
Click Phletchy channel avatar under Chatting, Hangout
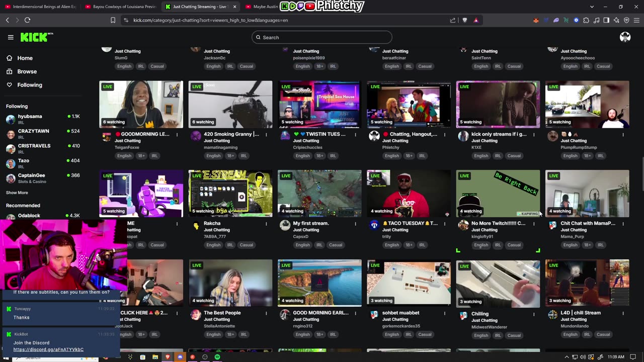pyautogui.click(x=374, y=136)
